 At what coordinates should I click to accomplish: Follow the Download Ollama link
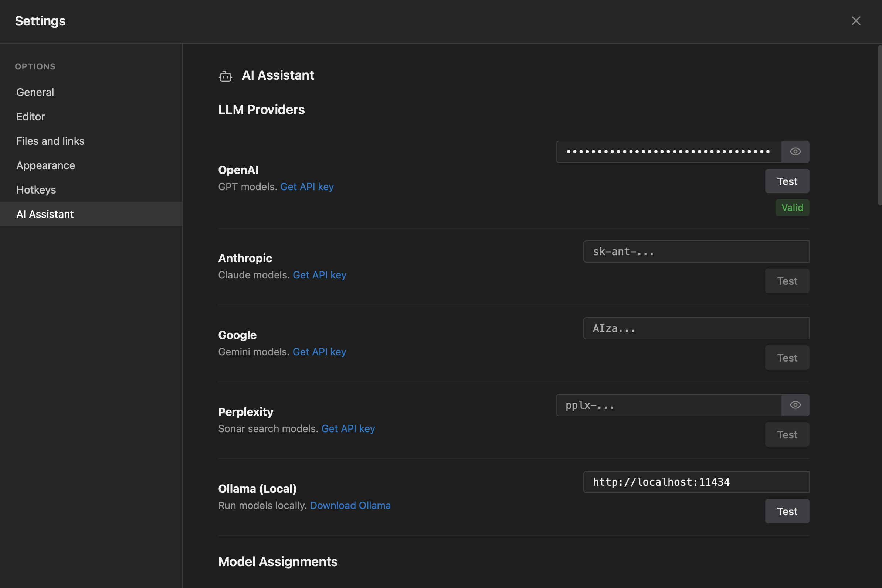coord(350,506)
